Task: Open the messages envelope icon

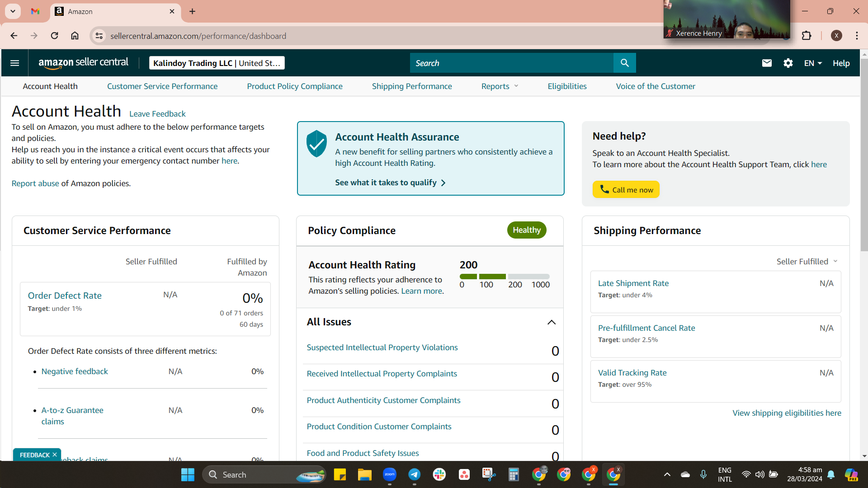Action: click(x=767, y=63)
